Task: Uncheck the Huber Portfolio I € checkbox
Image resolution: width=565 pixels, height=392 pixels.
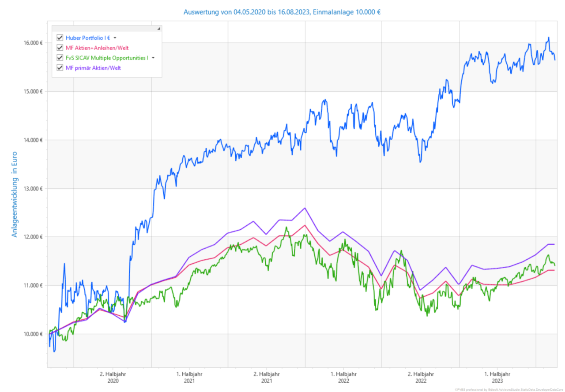Action: [x=60, y=38]
